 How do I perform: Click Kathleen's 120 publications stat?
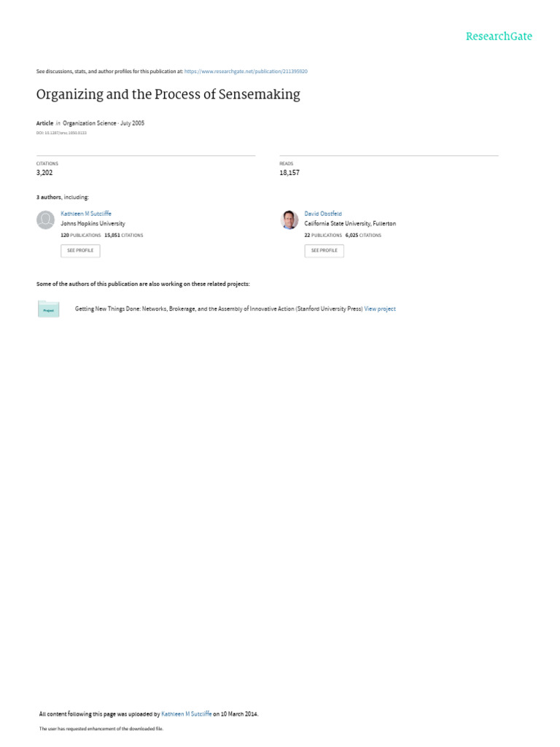click(x=80, y=236)
